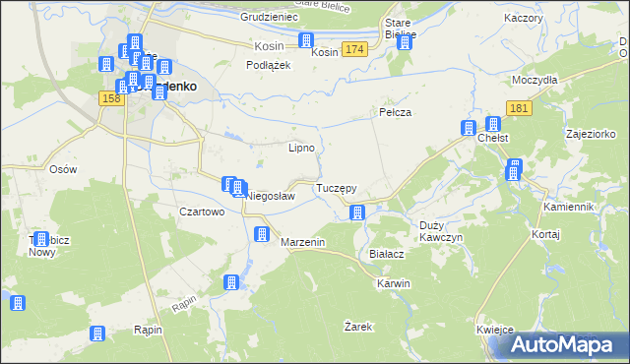Click the gray Kosin label left of marker
The height and width of the screenshot is (364, 630).
point(269,46)
